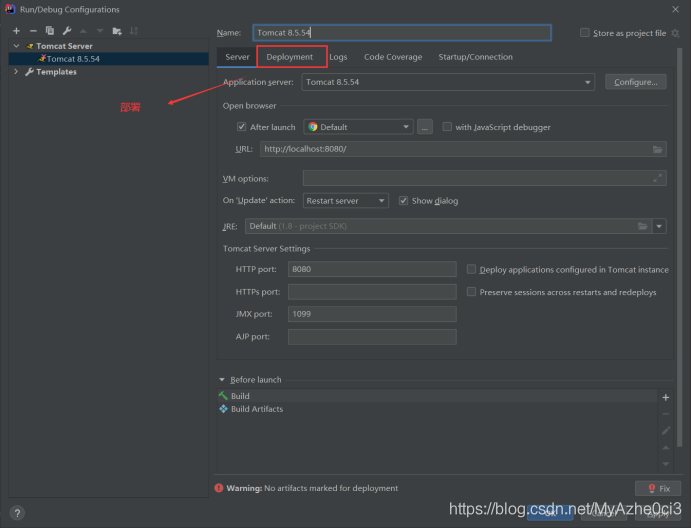Toggle the After launch checkbox

242,127
